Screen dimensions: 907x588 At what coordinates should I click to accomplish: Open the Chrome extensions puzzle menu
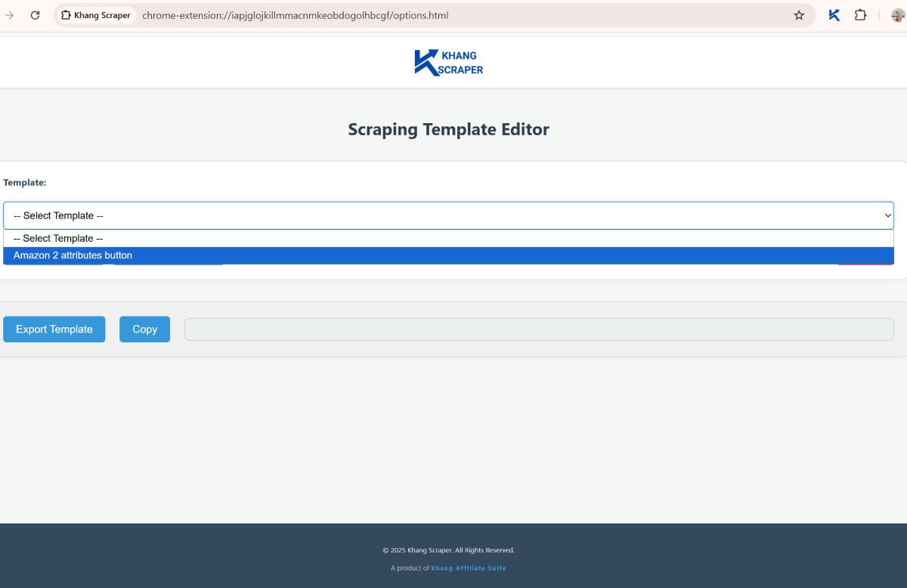[x=860, y=14]
